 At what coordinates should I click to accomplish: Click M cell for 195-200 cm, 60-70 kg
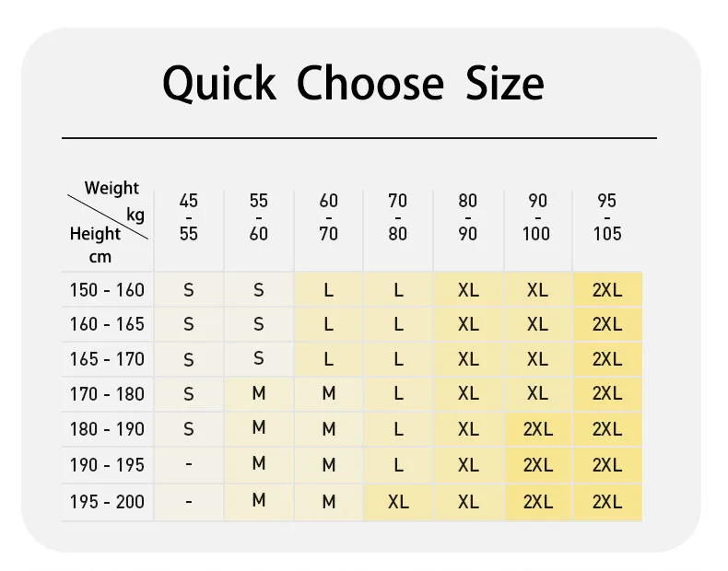[329, 502]
